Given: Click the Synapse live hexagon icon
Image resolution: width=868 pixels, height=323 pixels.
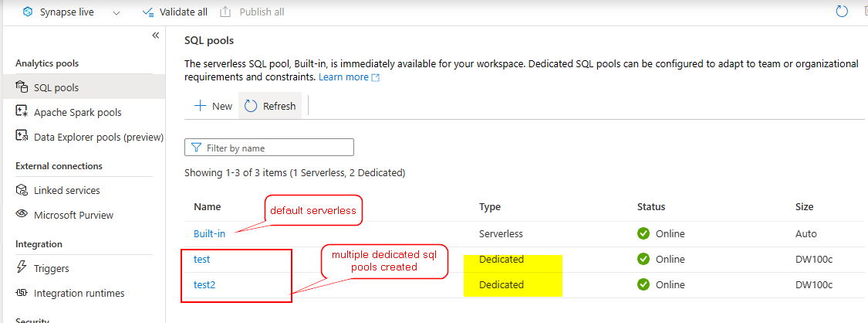Looking at the screenshot, I should 28,12.
